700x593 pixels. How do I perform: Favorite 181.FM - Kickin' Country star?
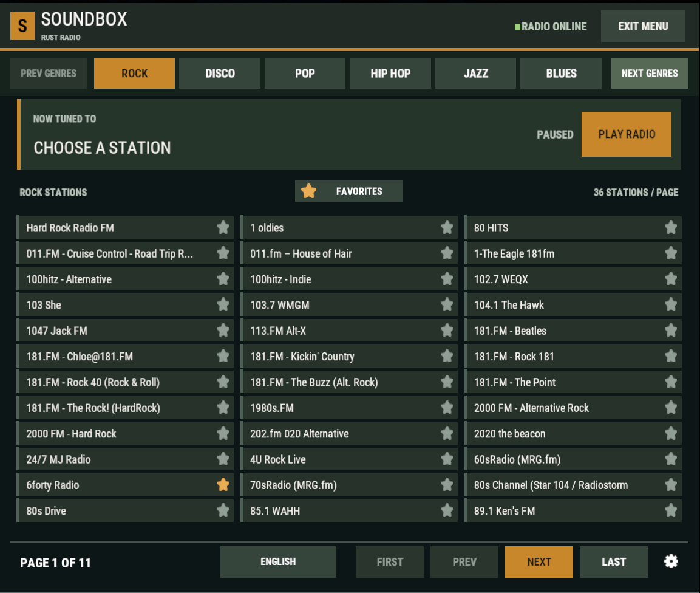(x=447, y=356)
